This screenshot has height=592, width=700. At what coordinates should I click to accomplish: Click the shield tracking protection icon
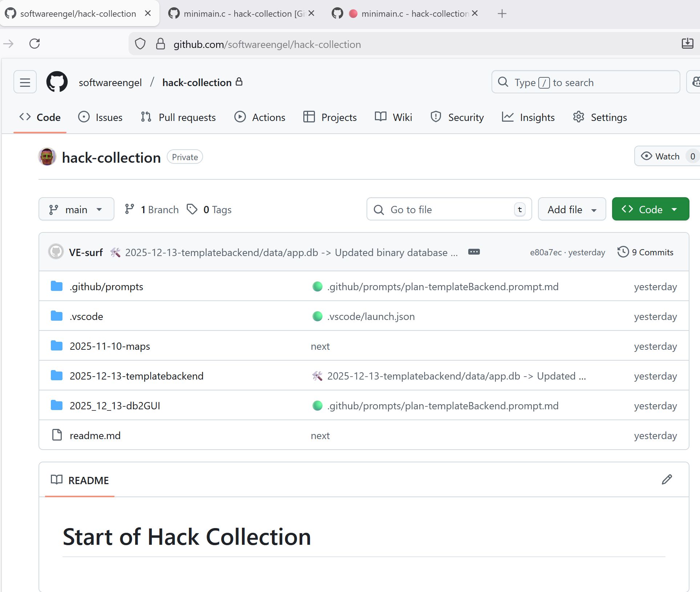coord(140,44)
